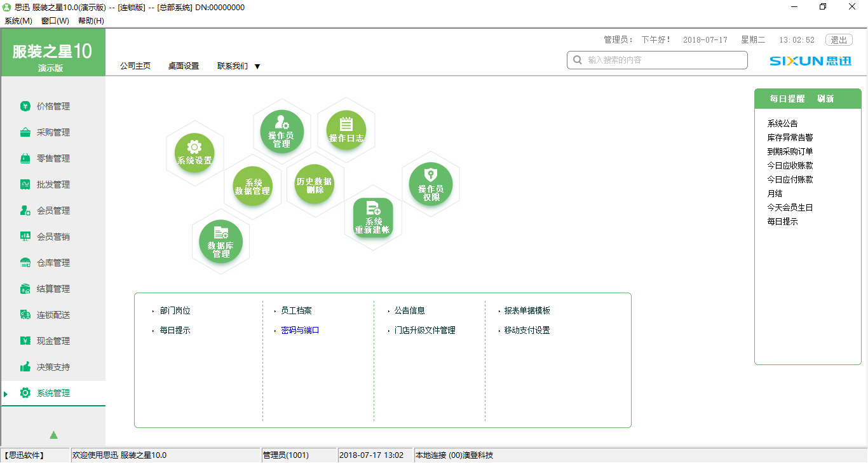
Task: Click the green up-arrow at the sidebar bottom
Action: coord(53,435)
